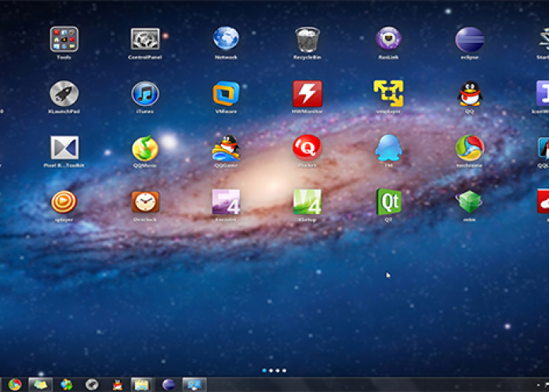Image resolution: width=549 pixels, height=392 pixels.
Task: Launch the purple RasLink icon
Action: [388, 38]
